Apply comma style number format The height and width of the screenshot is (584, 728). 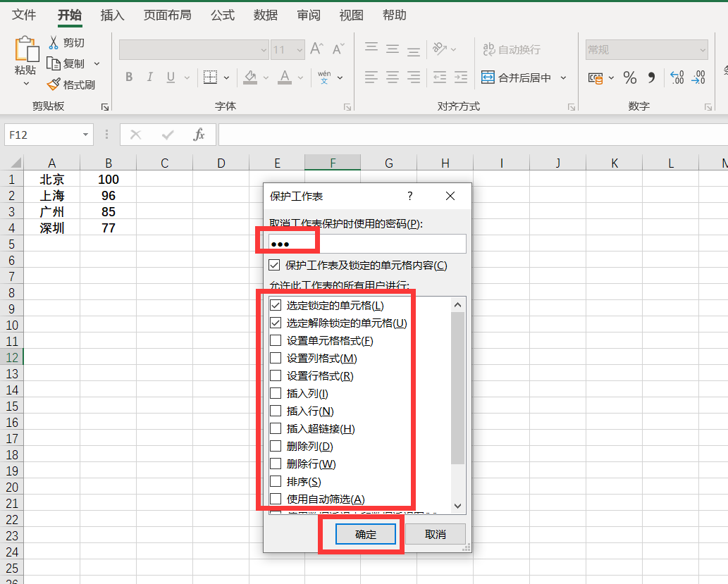651,77
